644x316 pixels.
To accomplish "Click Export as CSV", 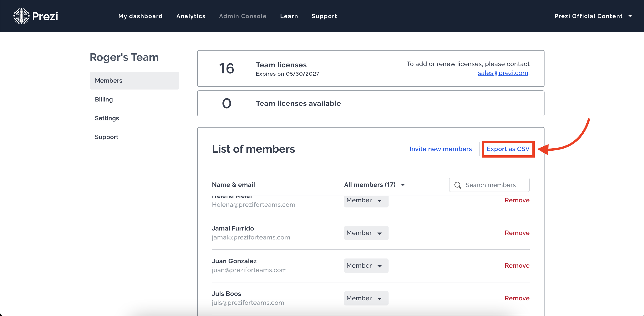I will click(508, 149).
